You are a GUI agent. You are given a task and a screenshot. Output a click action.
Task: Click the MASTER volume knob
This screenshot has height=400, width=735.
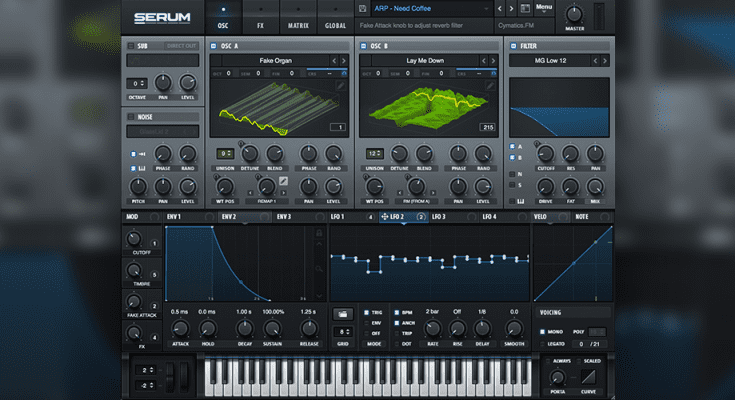pos(574,14)
